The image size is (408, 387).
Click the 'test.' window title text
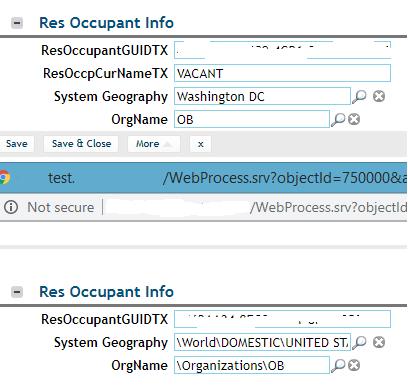(x=62, y=178)
